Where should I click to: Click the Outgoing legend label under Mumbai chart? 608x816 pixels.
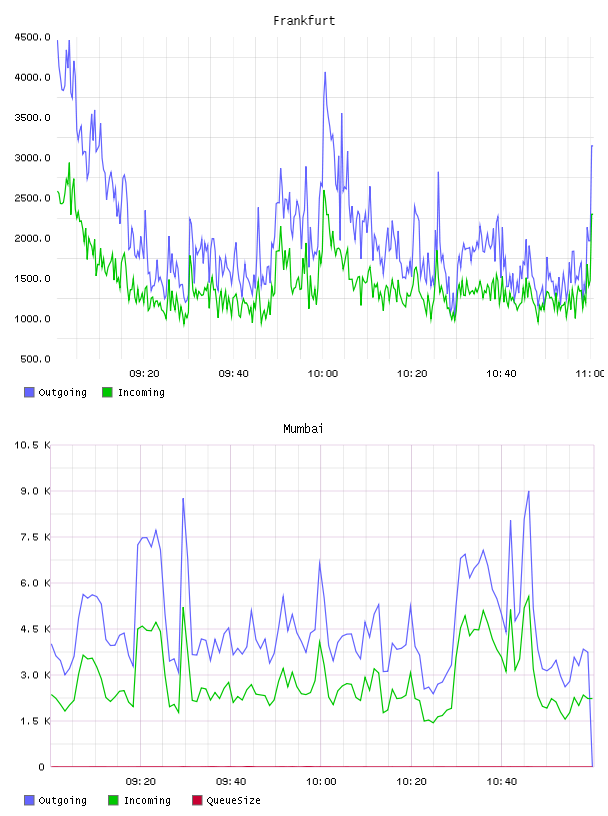62,801
